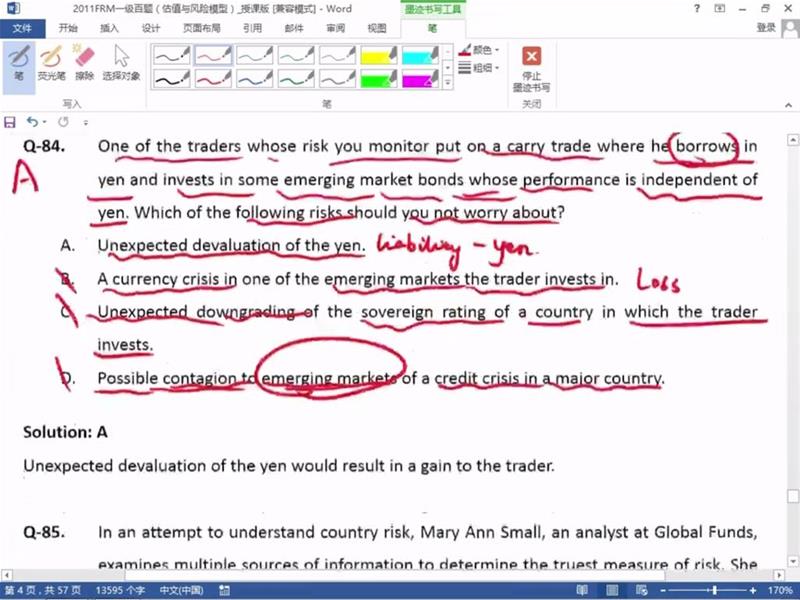The height and width of the screenshot is (600, 800).
Task: Click the Select Objects (选择对象) tool
Action: click(121, 60)
